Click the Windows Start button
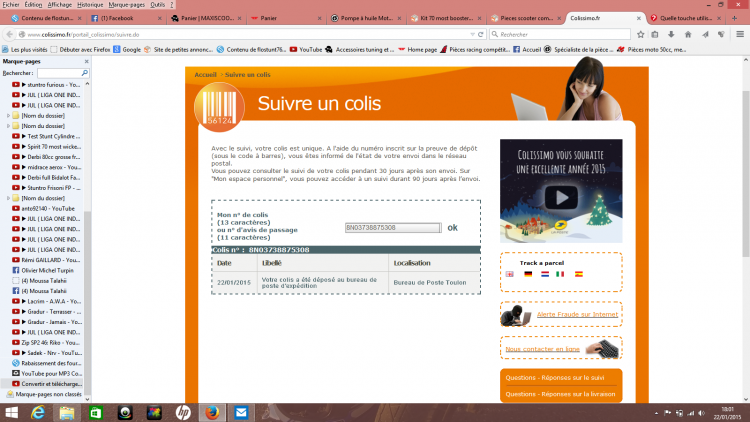 [x=11, y=412]
